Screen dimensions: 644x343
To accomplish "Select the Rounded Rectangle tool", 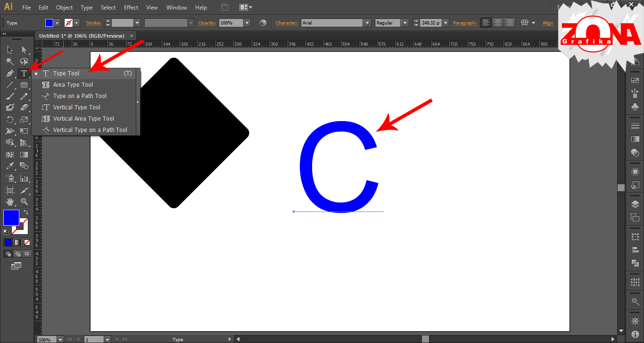I will (x=24, y=85).
